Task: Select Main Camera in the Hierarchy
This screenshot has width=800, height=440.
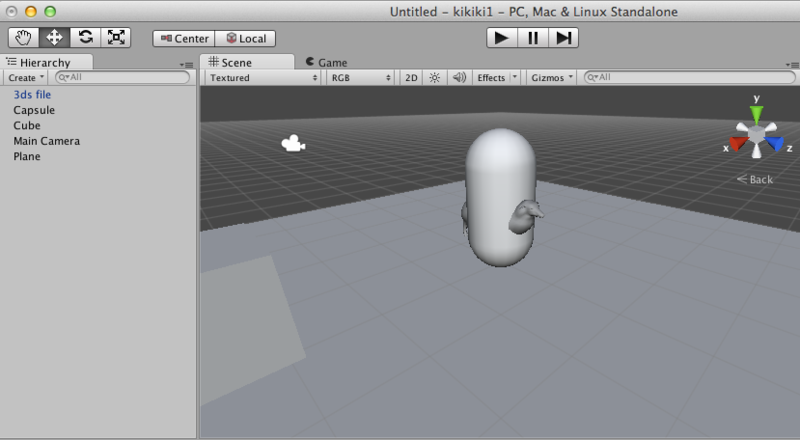Action: click(47, 141)
